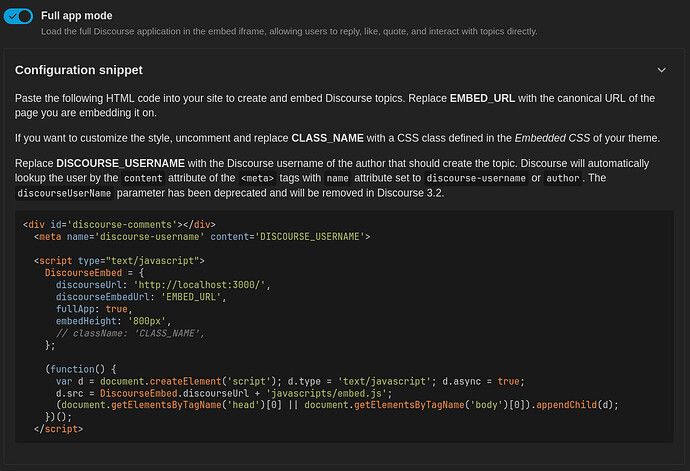The height and width of the screenshot is (471, 690).
Task: Click the div id='discourse-comments' code line
Action: click(119, 224)
